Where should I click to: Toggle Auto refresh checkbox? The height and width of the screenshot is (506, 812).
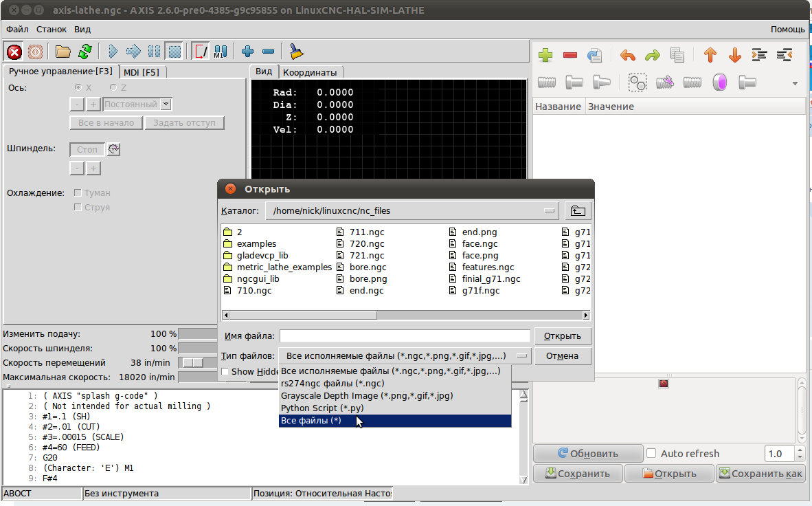click(651, 454)
